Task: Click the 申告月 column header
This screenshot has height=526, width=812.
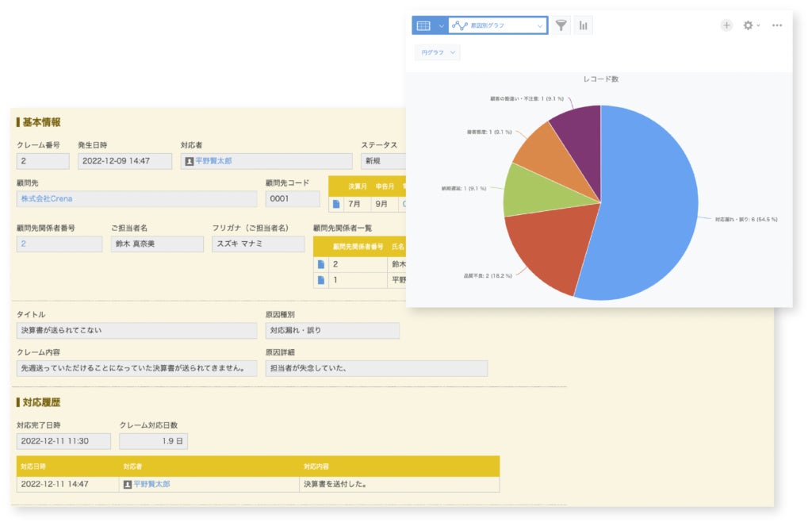Action: (385, 186)
